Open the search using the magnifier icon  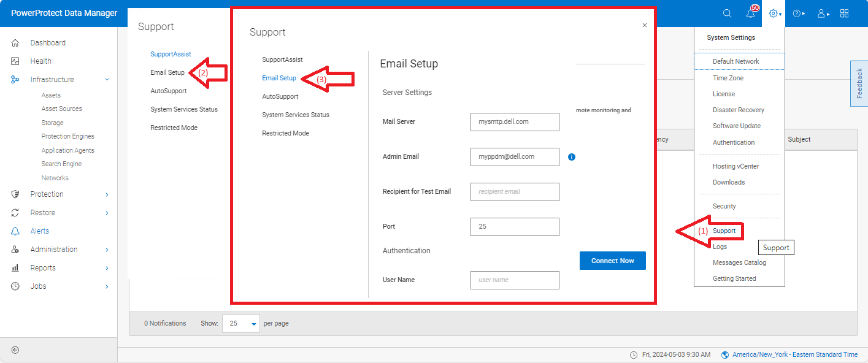727,13
